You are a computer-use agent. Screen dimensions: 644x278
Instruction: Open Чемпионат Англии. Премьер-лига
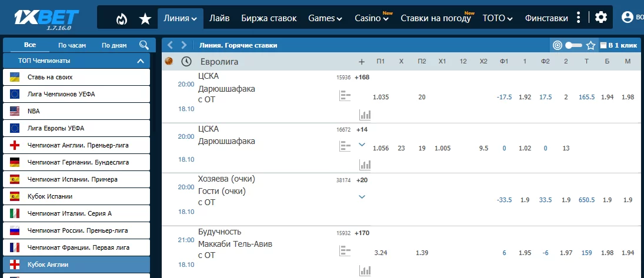(76, 145)
